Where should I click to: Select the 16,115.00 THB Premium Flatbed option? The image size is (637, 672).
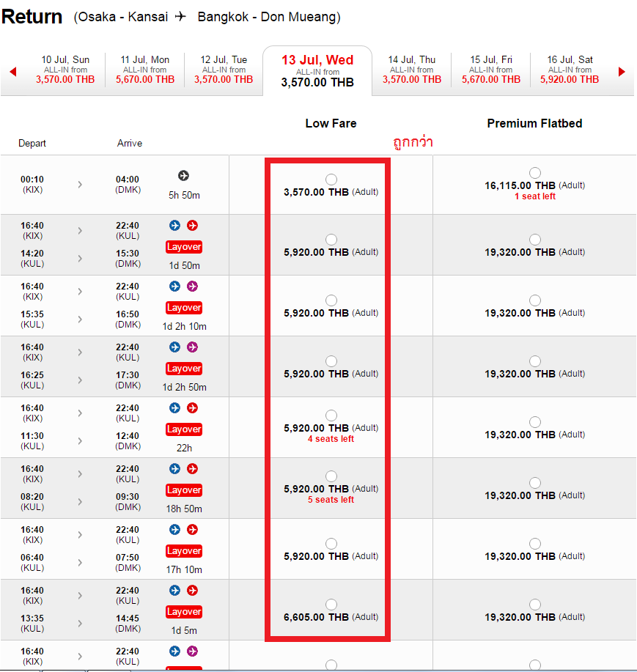(x=535, y=173)
